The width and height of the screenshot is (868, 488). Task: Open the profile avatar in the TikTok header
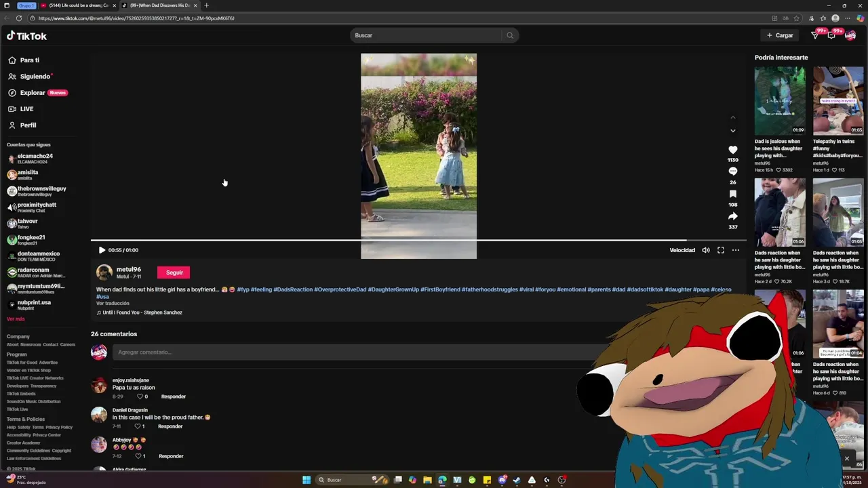[850, 35]
